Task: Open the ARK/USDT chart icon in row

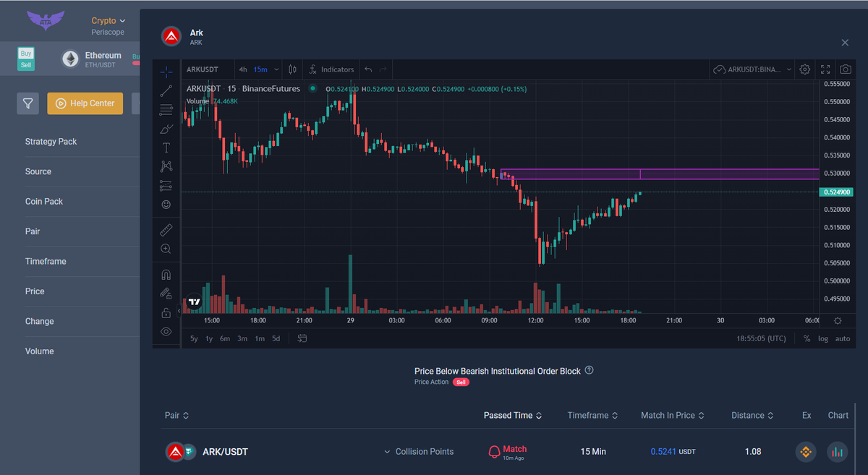Action: 837,452
